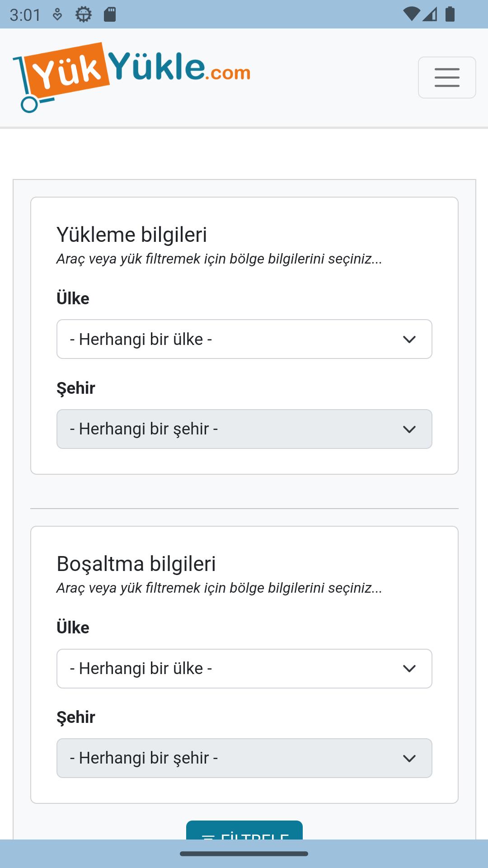This screenshot has height=868, width=488.
Task: Open the Ülke dropdown under Yükleme bilgileri
Action: (x=244, y=339)
